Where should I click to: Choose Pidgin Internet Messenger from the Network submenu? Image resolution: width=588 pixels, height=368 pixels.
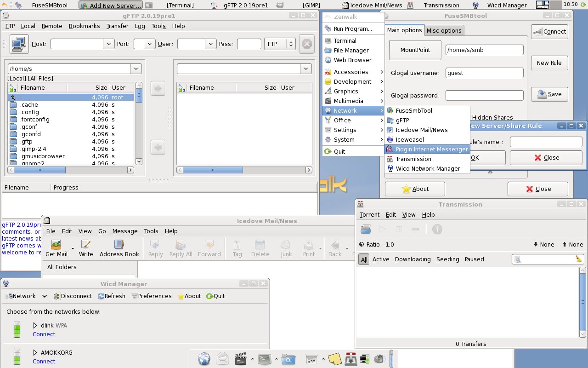427,149
